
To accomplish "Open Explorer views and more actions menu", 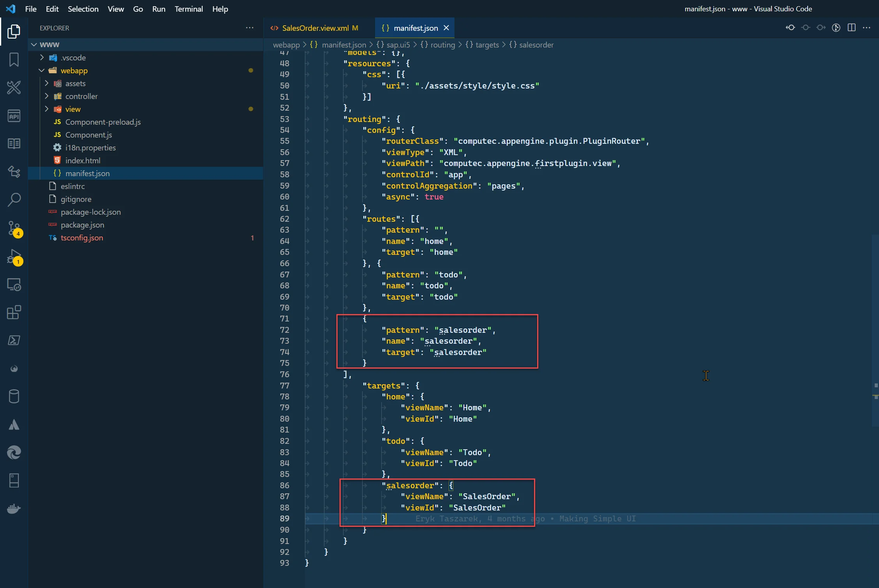I will click(249, 28).
